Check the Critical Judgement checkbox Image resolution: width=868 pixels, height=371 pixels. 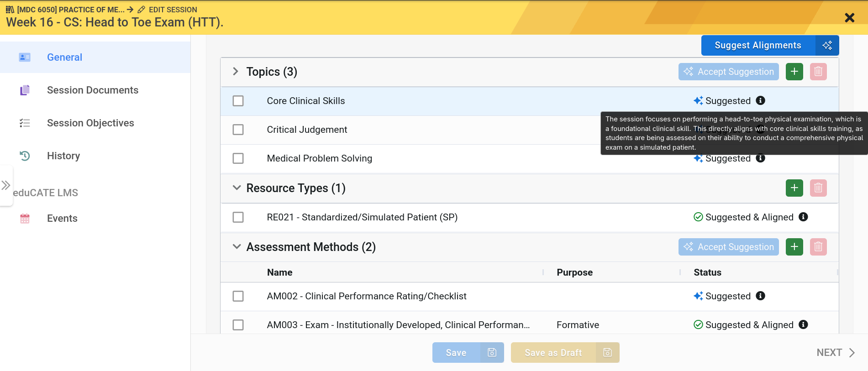tap(238, 130)
